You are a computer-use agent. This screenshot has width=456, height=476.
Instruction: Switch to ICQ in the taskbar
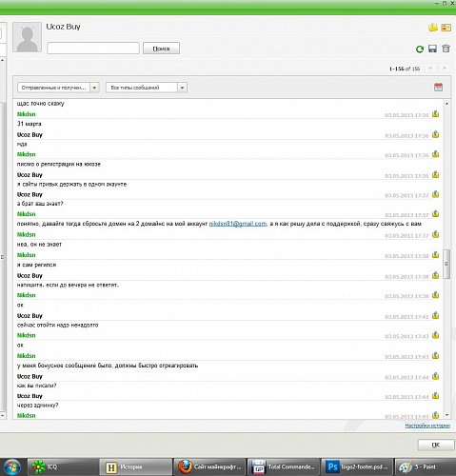point(62,466)
